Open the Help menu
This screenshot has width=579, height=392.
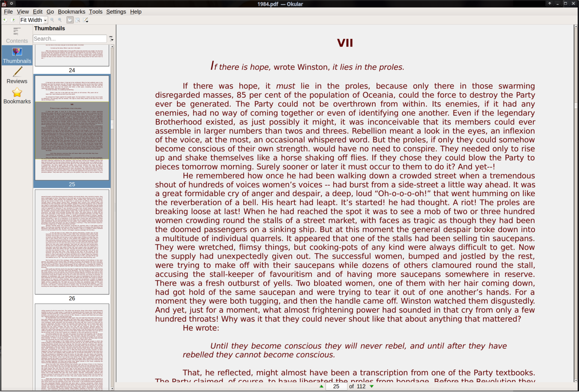coord(136,12)
